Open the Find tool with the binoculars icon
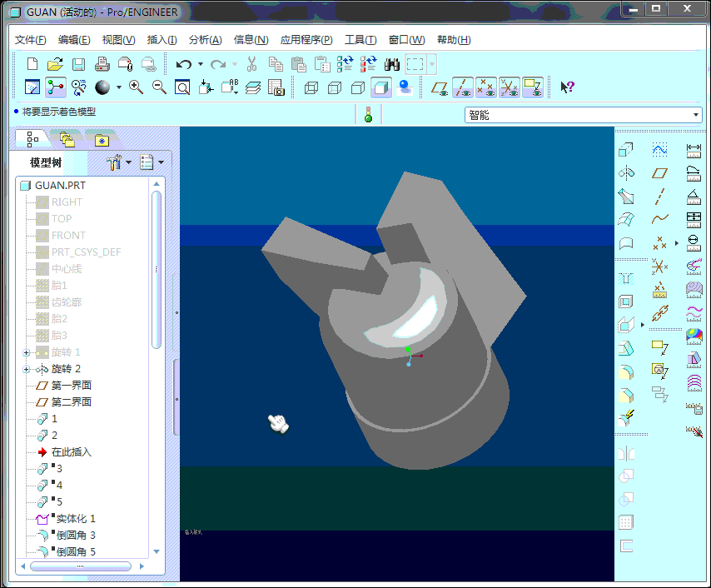 click(x=392, y=64)
